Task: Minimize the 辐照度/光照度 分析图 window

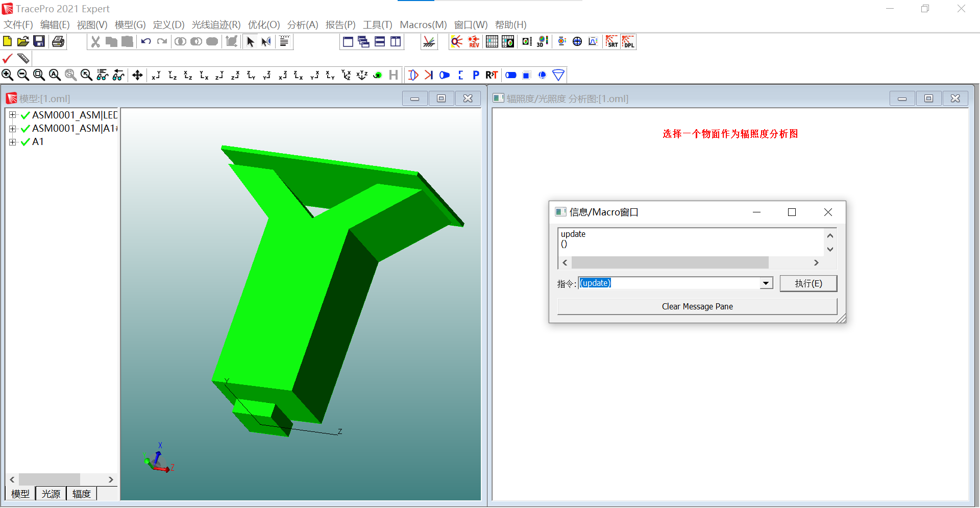Action: coord(902,99)
